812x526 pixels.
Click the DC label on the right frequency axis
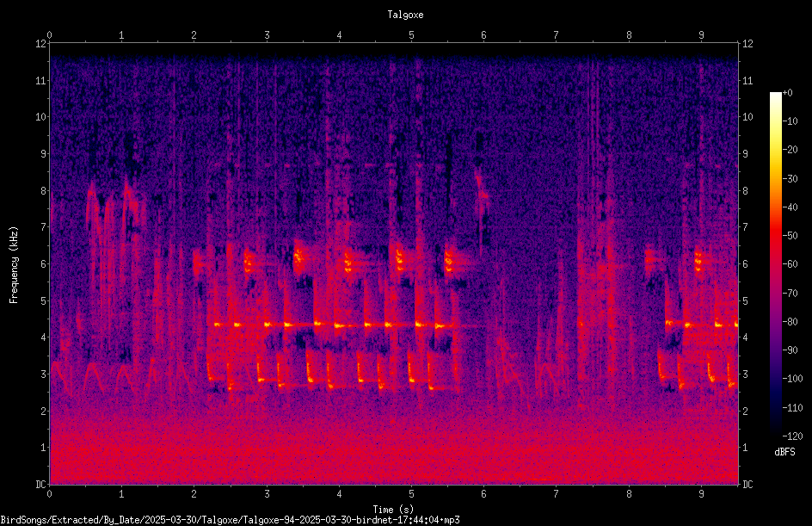tap(747, 485)
